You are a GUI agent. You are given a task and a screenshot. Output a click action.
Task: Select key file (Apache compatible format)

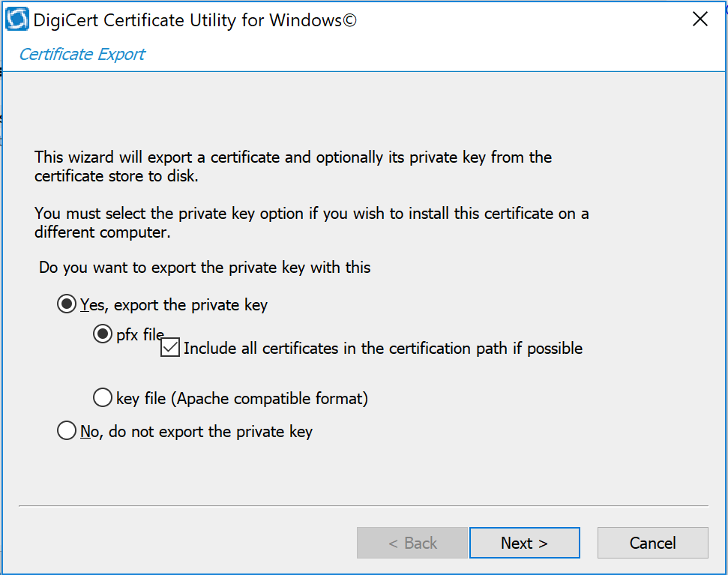pyautogui.click(x=103, y=398)
